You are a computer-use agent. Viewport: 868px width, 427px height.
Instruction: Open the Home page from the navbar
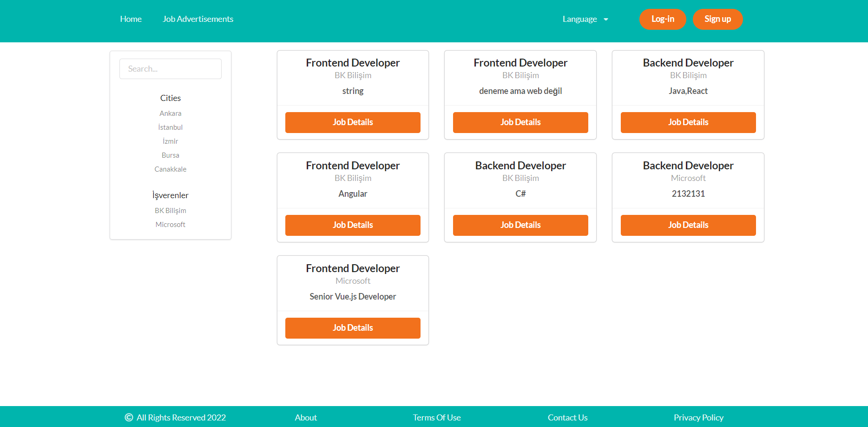tap(131, 19)
